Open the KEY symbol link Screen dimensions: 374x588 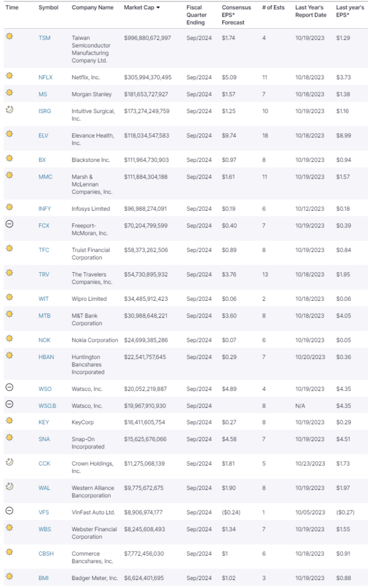(x=44, y=422)
